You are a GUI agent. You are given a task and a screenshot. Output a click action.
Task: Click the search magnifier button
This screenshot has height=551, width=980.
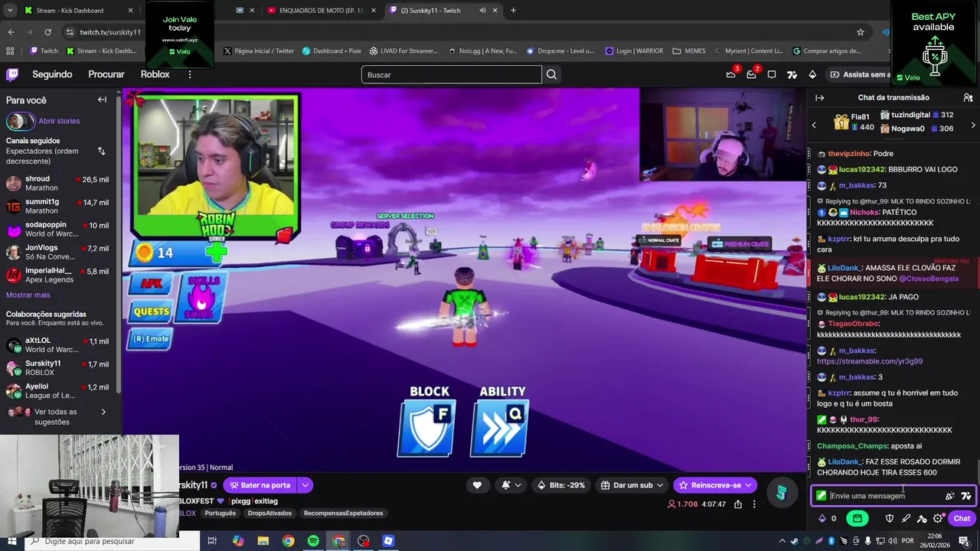click(551, 74)
